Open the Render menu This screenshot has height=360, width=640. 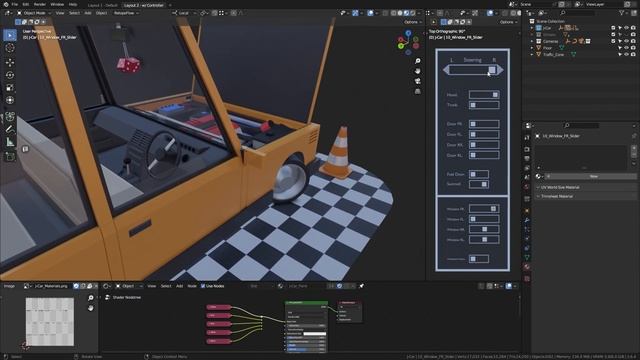[40, 4]
